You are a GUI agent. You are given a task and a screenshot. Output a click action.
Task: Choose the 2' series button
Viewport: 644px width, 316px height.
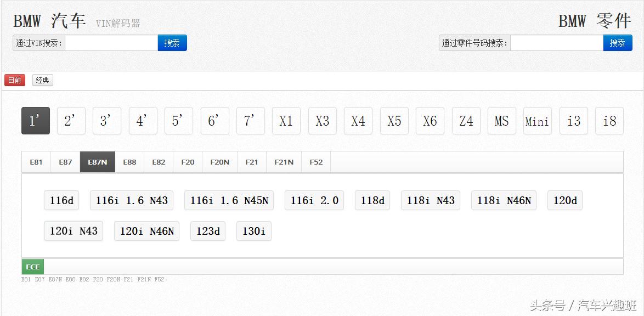coord(71,121)
